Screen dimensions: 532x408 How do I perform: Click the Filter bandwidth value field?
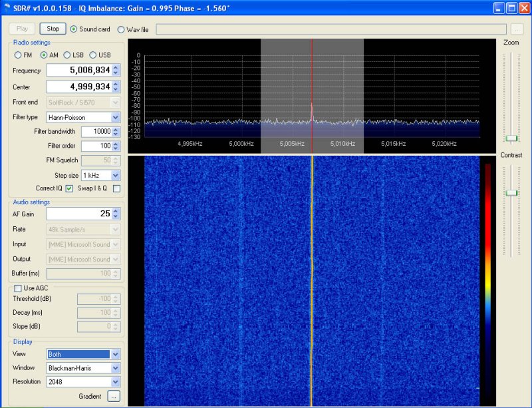point(96,132)
